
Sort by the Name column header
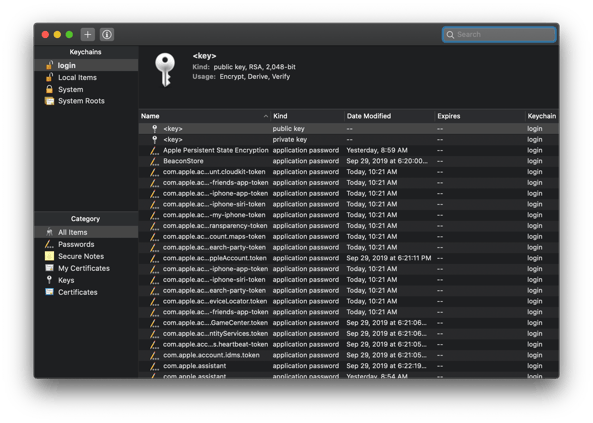coord(205,116)
